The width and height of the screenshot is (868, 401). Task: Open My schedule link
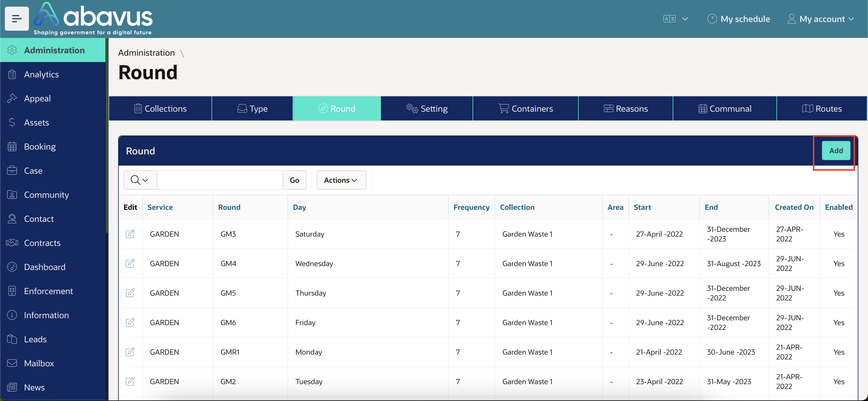[739, 19]
